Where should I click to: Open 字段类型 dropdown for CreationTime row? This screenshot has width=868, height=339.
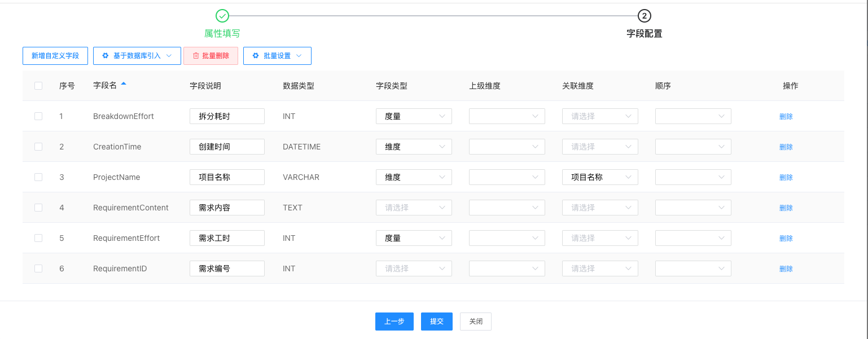pyautogui.click(x=414, y=147)
